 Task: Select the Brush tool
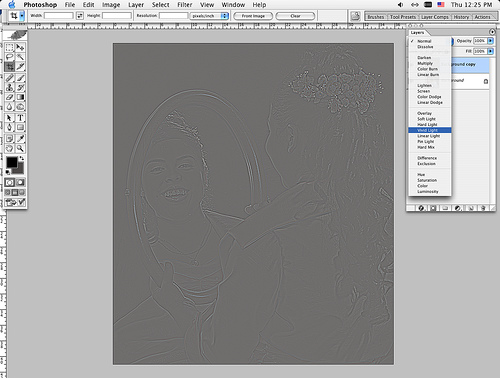[x=20, y=78]
